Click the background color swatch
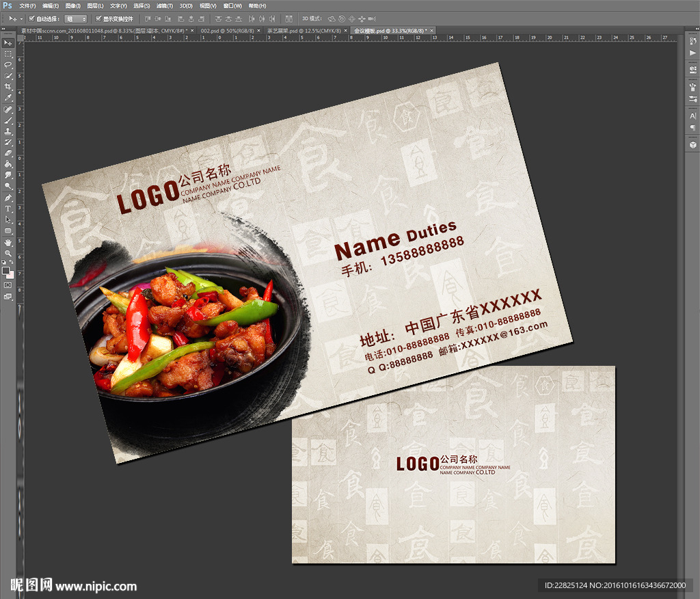 [11, 274]
